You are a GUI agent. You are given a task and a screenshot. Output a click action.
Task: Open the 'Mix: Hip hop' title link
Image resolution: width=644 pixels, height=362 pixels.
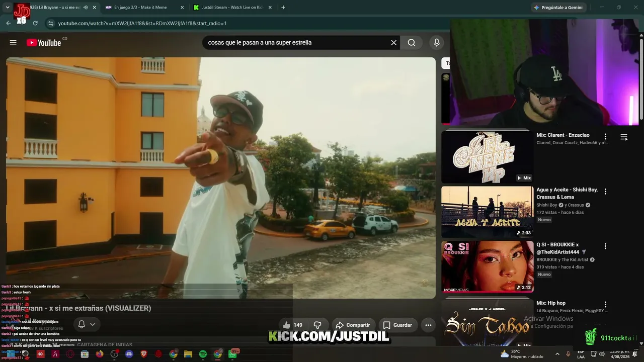coord(551,303)
